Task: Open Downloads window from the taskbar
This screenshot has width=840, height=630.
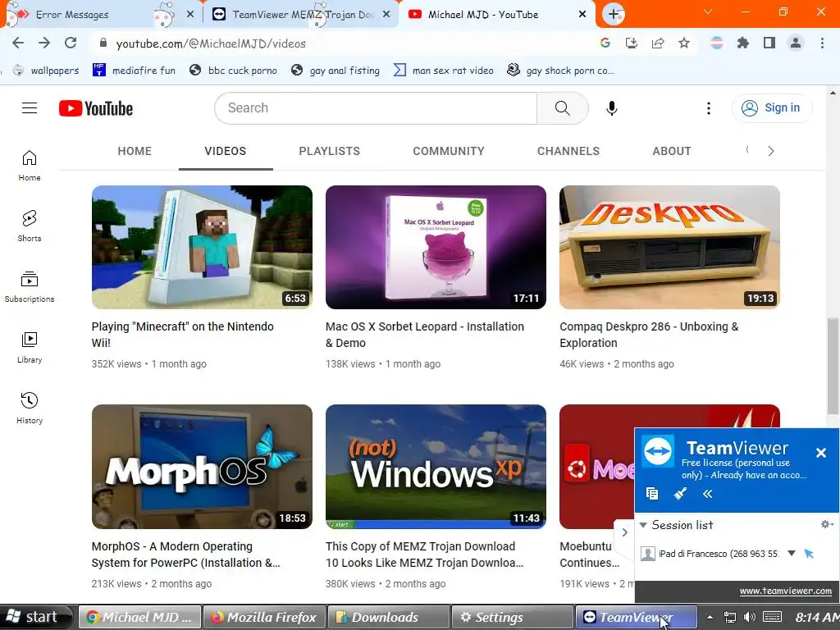Action: pos(388,617)
